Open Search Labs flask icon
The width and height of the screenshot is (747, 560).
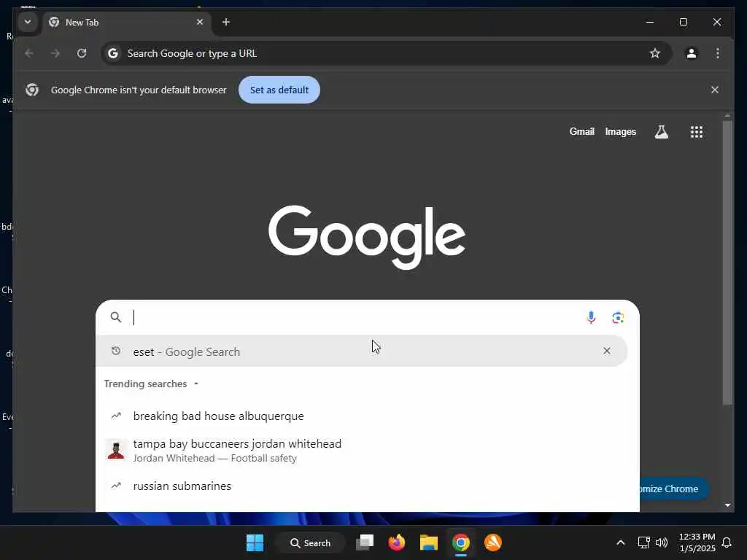tap(661, 132)
